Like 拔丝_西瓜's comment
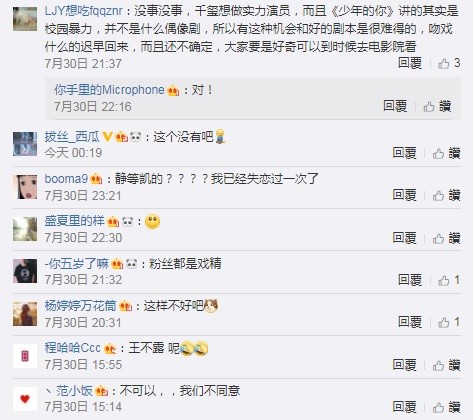 [x=446, y=153]
